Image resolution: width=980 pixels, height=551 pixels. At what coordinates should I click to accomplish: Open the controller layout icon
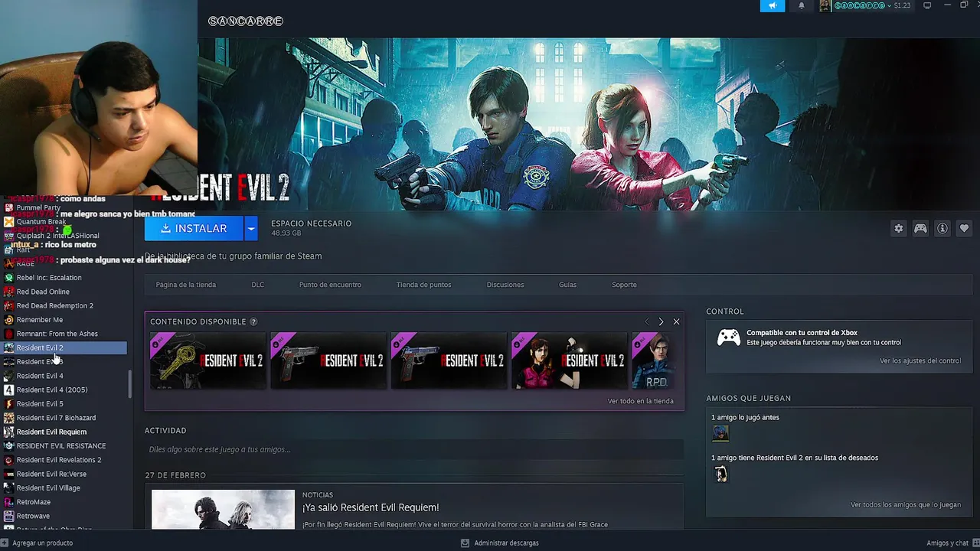point(920,228)
